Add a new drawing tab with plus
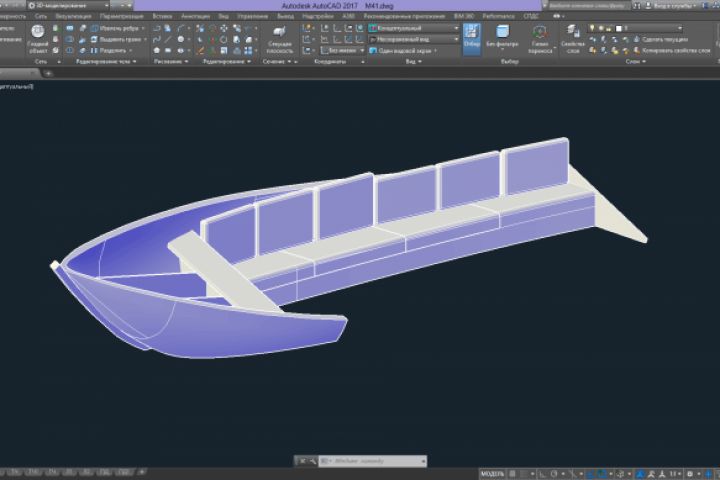This screenshot has width=720, height=480. pos(48,73)
